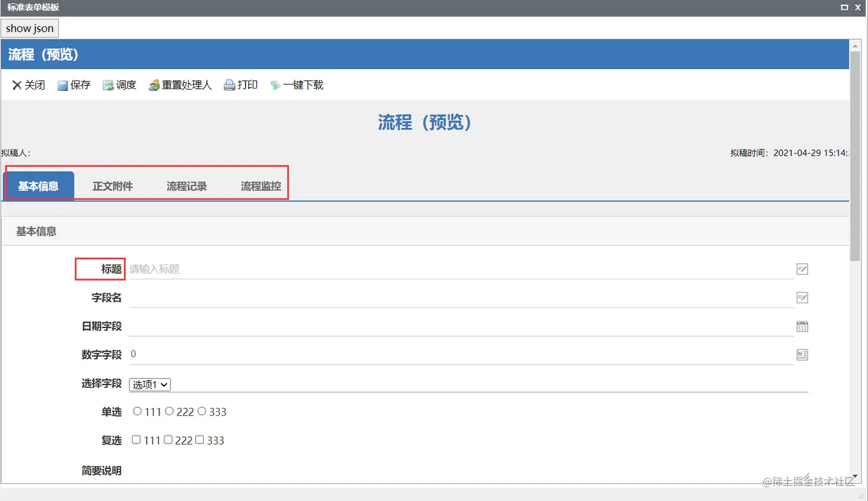This screenshot has width=868, height=501.
Task: Click the vertical scrollbar thumb
Action: (x=855, y=156)
